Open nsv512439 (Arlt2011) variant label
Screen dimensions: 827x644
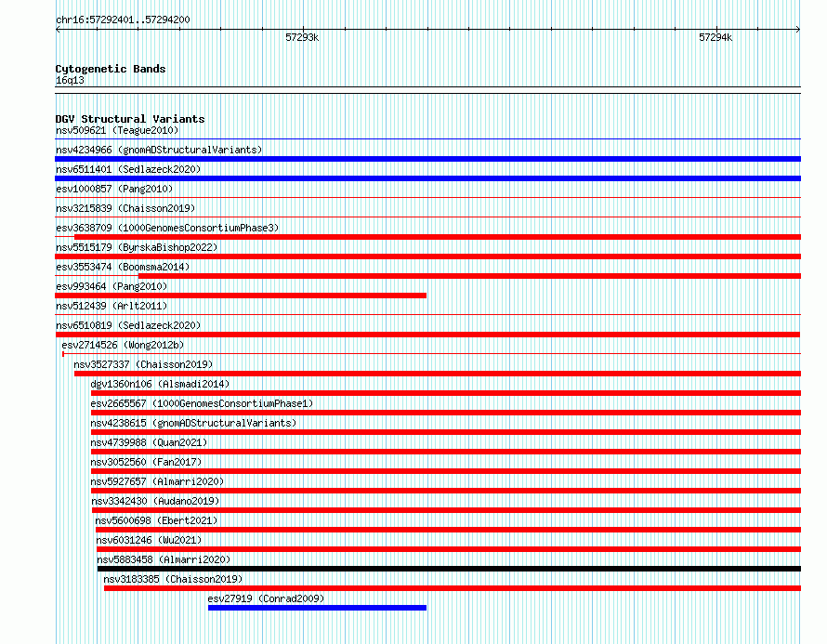[112, 306]
